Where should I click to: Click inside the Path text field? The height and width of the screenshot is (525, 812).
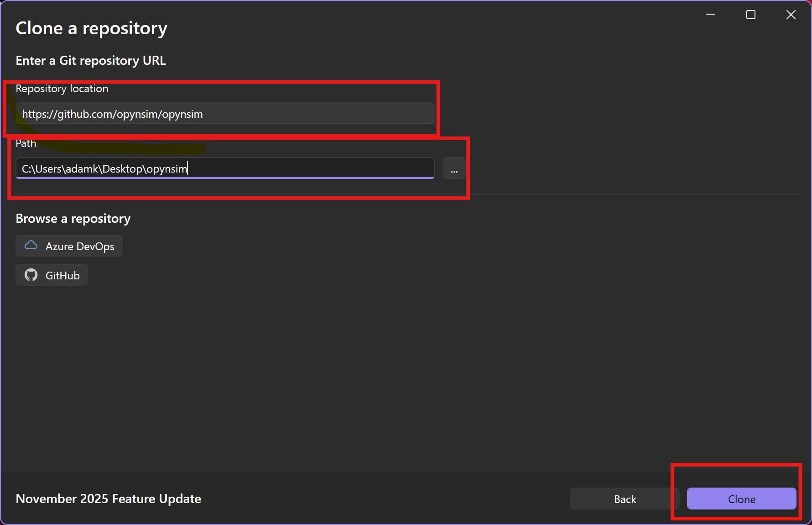[x=310, y=168]
